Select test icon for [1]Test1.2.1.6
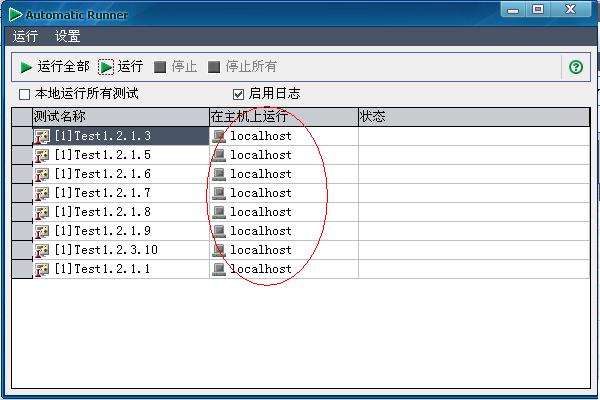This screenshot has width=600, height=400. pyautogui.click(x=42, y=175)
